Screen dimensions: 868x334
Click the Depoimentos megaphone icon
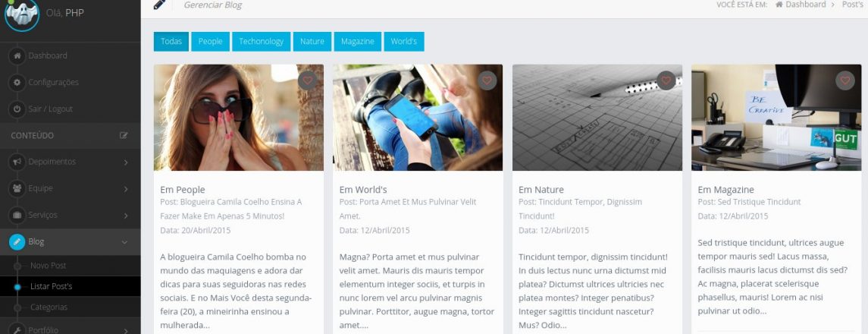coord(17,162)
